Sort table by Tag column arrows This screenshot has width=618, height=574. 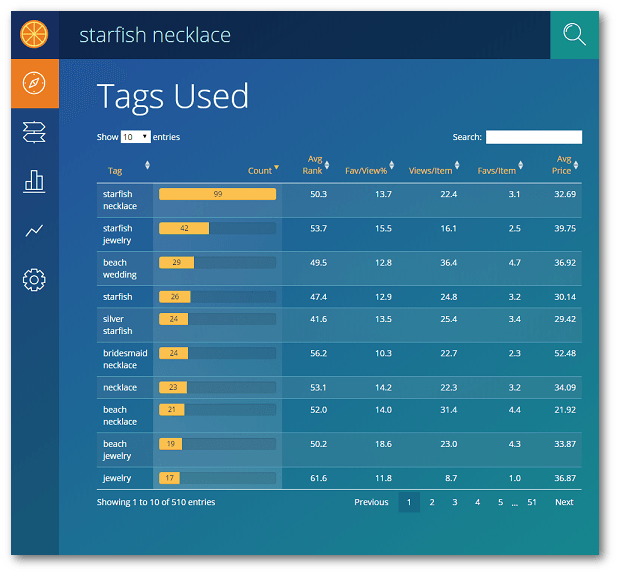pyautogui.click(x=147, y=165)
